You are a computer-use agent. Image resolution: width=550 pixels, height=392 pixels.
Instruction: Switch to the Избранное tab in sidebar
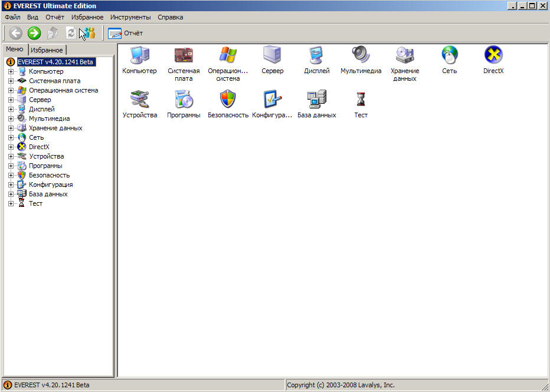47,50
